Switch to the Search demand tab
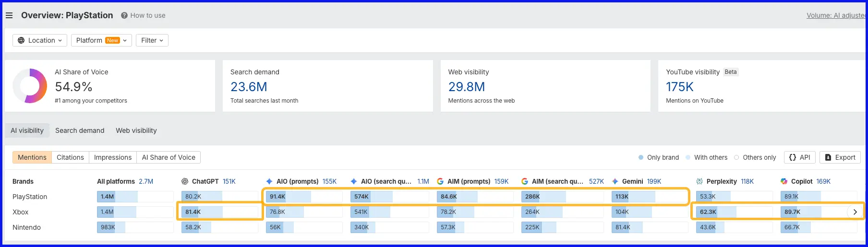This screenshot has height=247, width=868. click(x=80, y=130)
